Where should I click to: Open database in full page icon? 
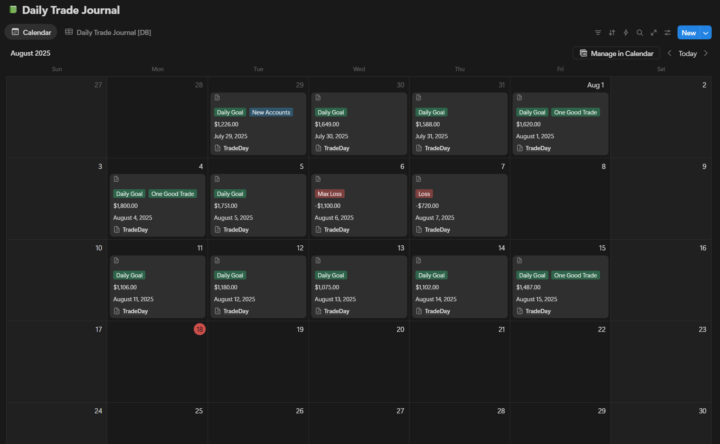coord(654,33)
